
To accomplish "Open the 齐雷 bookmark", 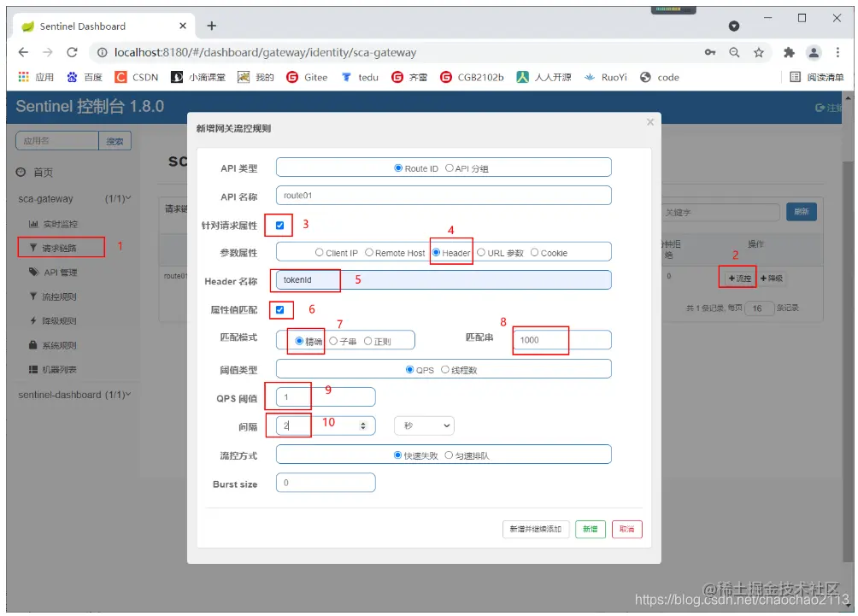I will (x=409, y=77).
